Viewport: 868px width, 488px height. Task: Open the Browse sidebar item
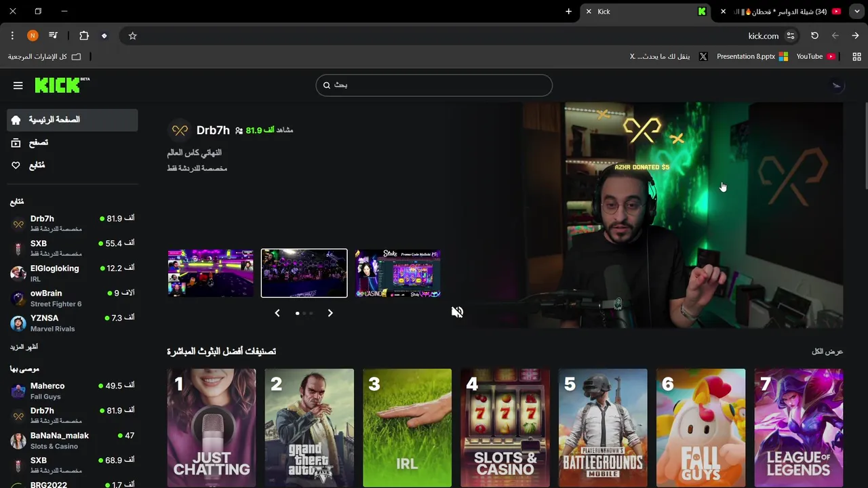(x=72, y=143)
